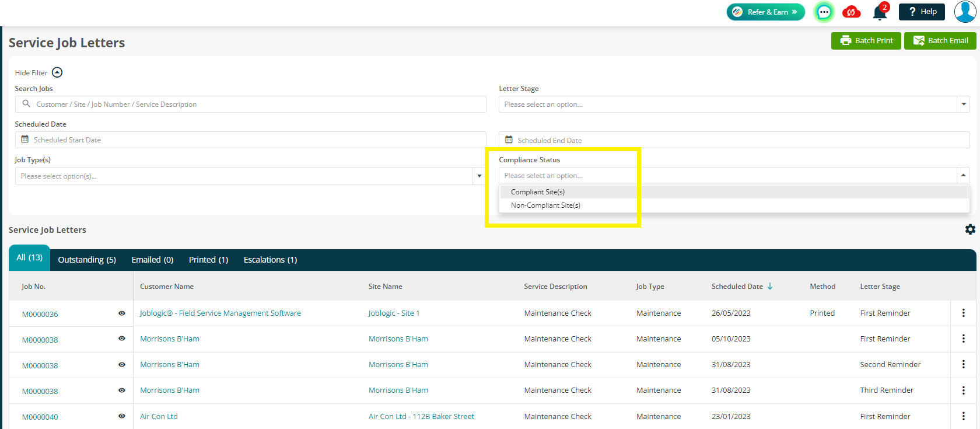This screenshot has height=429, width=980.
Task: Switch to the Outstanding (5) tab
Action: (87, 260)
